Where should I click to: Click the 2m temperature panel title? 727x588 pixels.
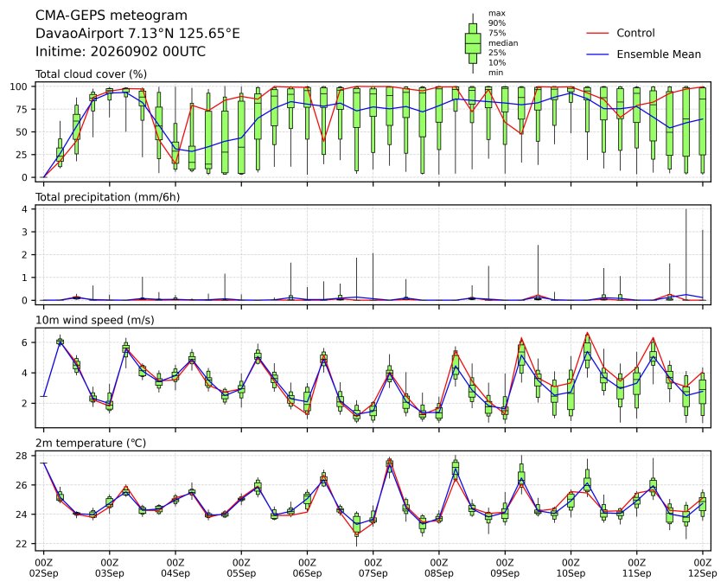tap(91, 443)
